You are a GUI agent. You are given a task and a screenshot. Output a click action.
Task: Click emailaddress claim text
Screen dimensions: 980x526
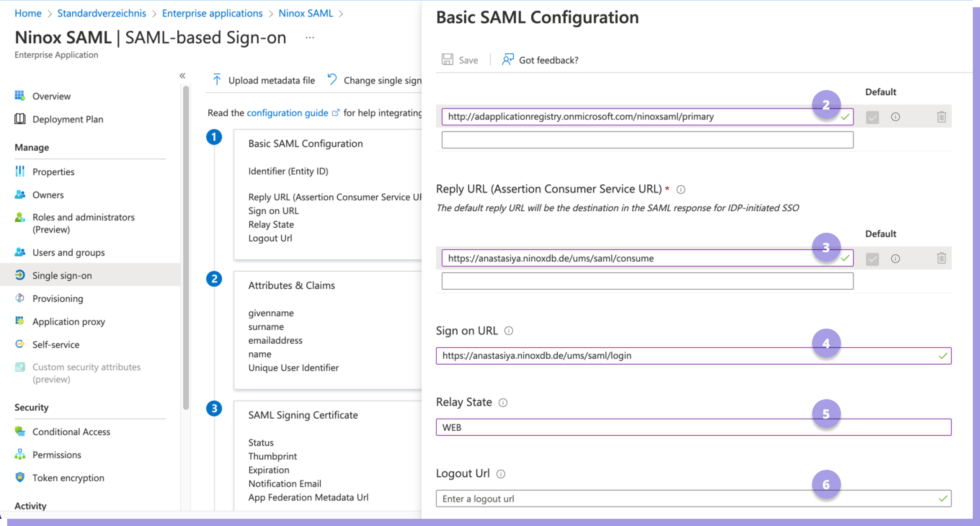pyautogui.click(x=275, y=340)
